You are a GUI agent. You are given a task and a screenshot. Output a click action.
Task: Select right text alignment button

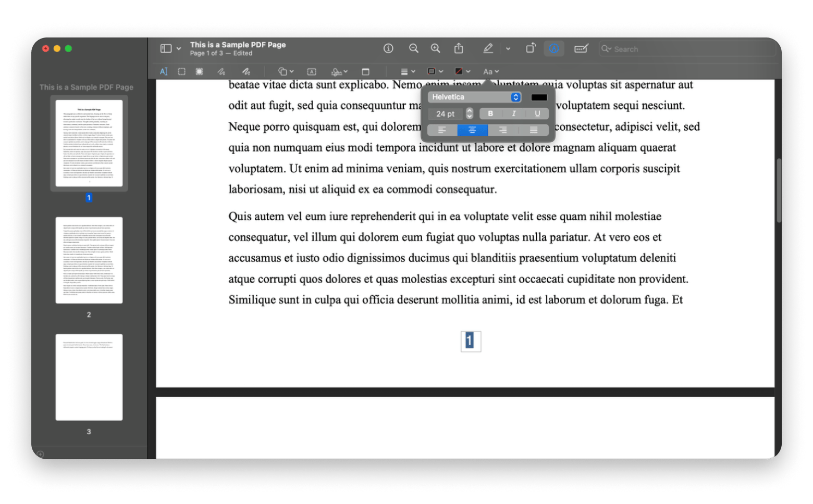(x=503, y=130)
